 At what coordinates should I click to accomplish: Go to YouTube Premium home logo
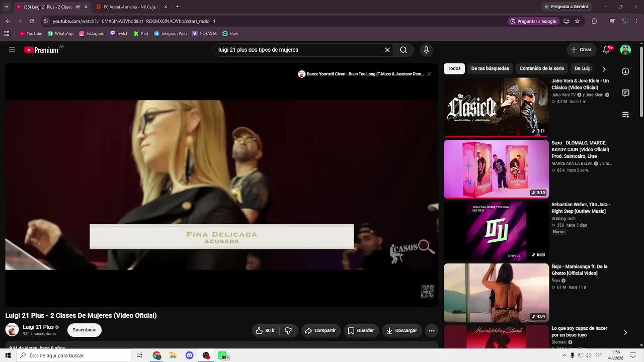(42, 50)
